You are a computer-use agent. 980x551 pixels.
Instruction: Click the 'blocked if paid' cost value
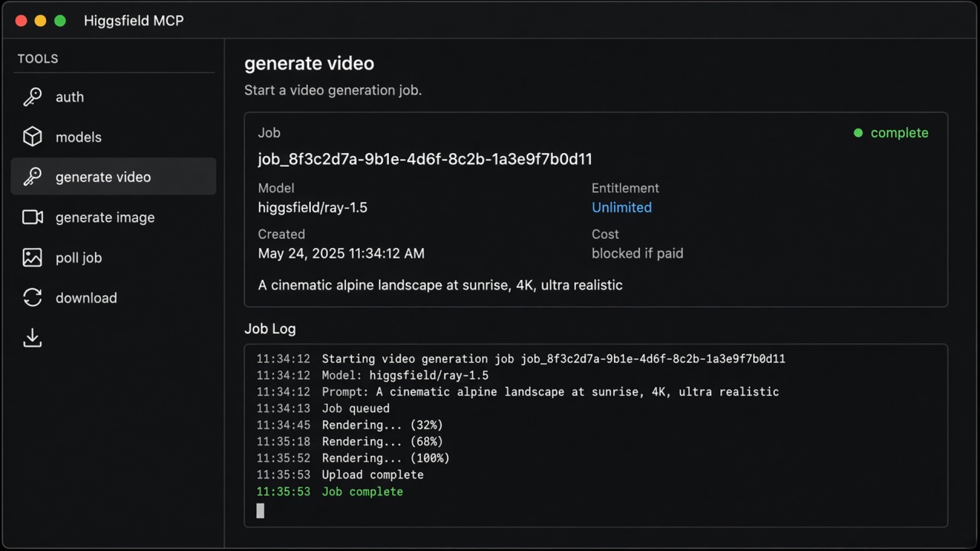pos(637,253)
